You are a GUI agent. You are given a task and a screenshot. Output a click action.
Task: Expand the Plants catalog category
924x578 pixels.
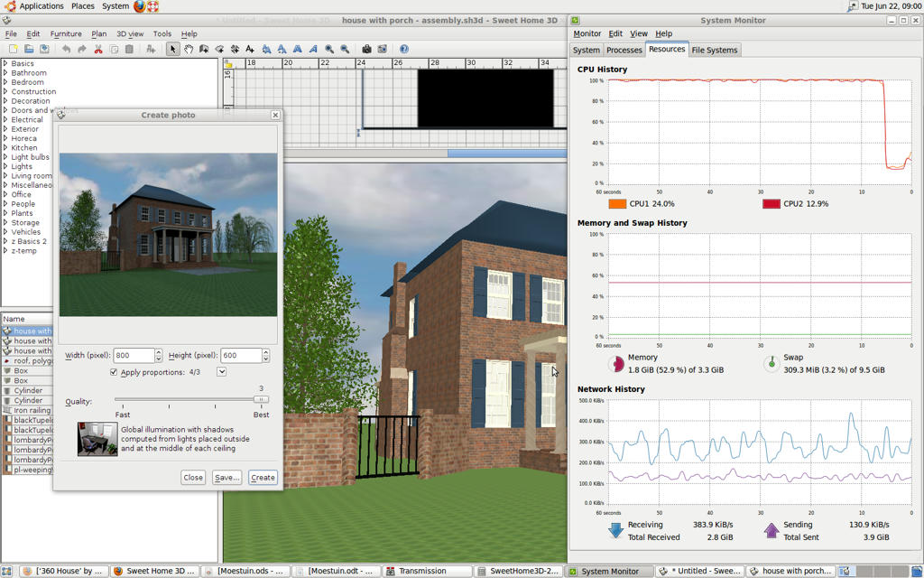(x=5, y=213)
